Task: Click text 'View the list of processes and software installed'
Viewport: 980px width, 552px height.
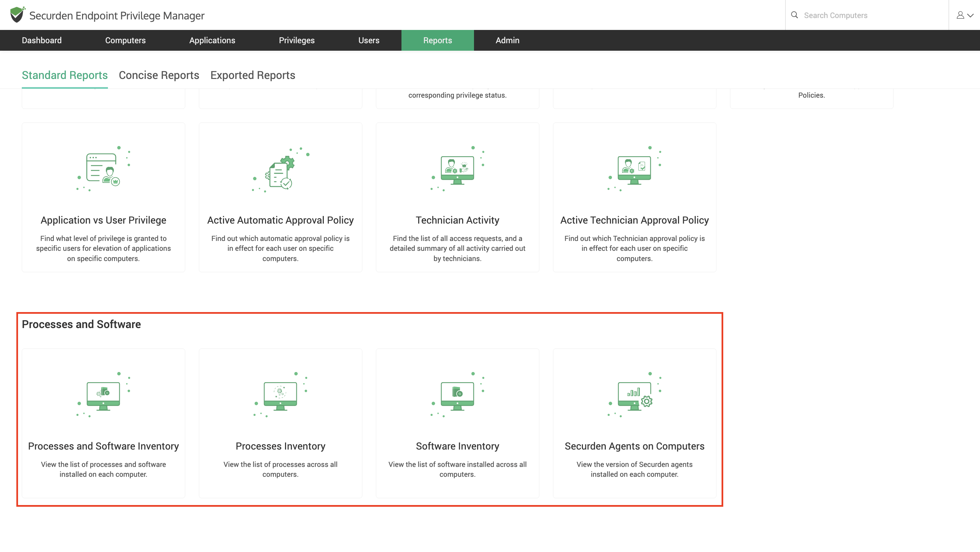Action: tap(103, 469)
